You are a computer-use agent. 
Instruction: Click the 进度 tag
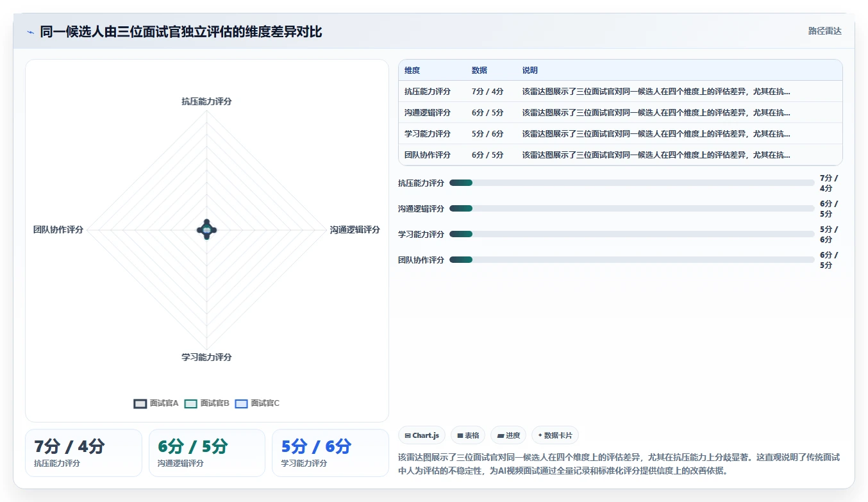(x=508, y=435)
